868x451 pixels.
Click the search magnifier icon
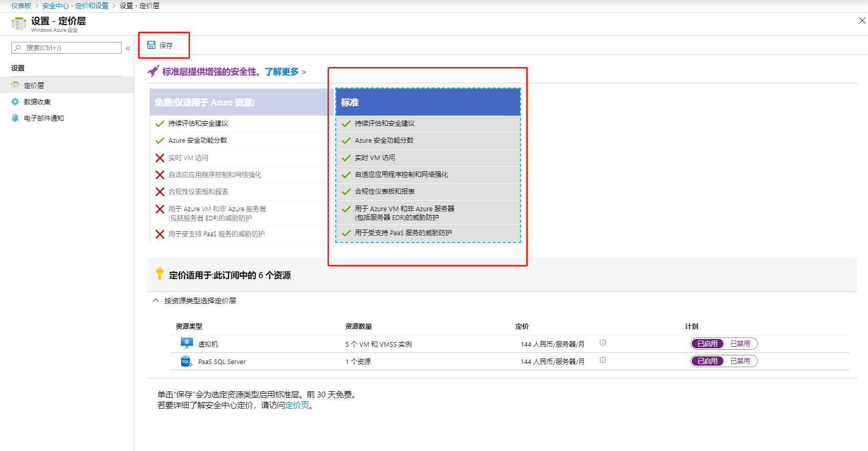point(18,48)
